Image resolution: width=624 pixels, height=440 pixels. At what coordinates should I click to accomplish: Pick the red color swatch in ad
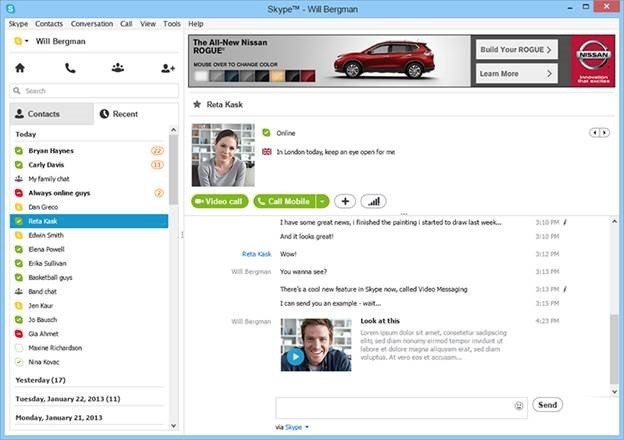point(308,76)
